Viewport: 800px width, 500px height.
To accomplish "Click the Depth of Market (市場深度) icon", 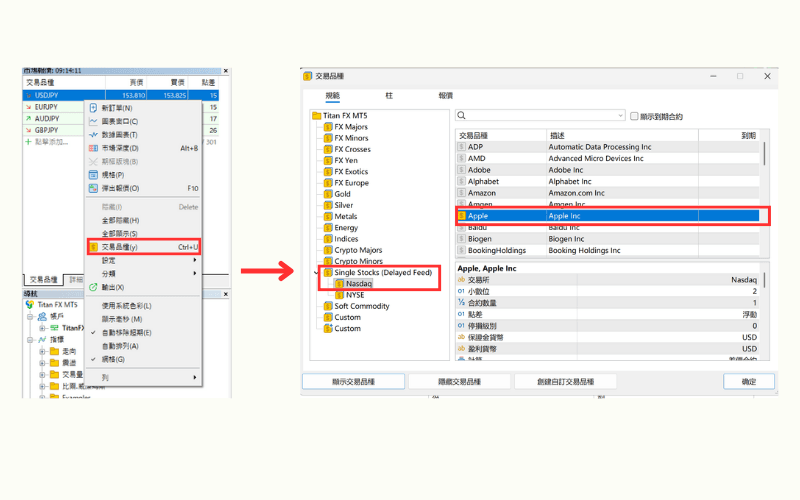I will point(93,148).
